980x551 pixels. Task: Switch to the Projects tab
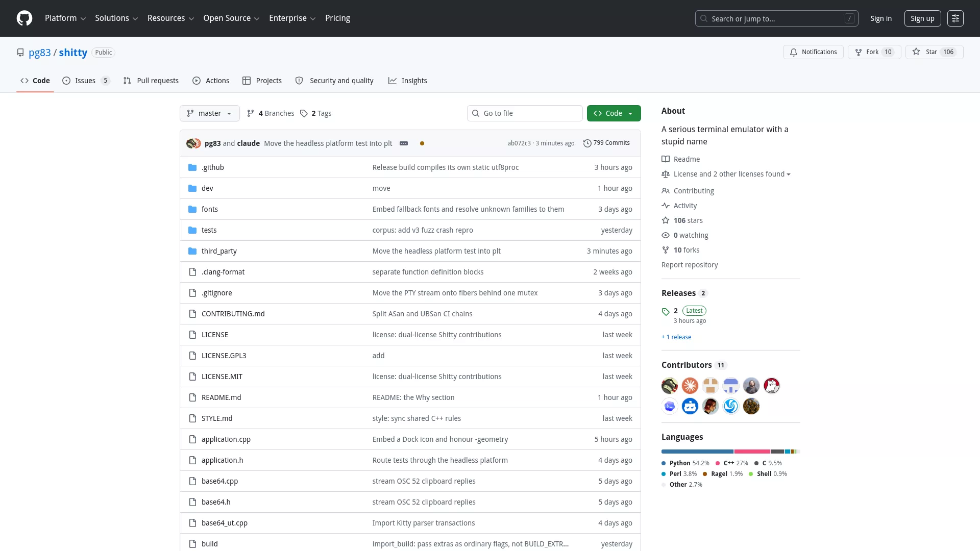262,81
